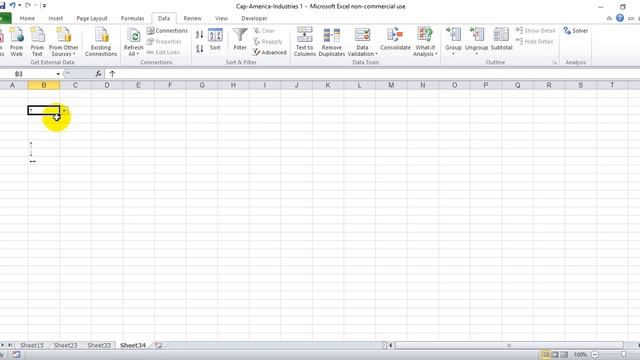Open Developer tab

pyautogui.click(x=254, y=18)
